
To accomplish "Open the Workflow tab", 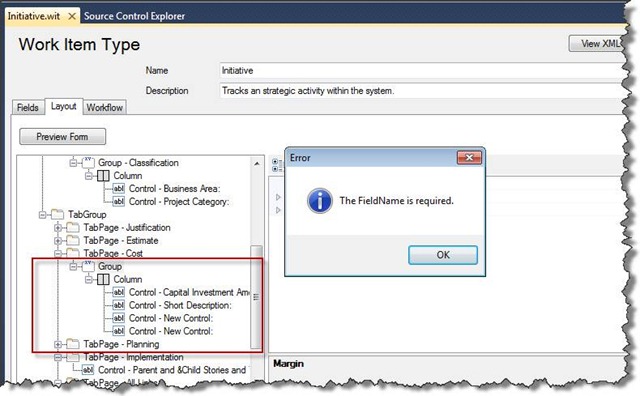I will tap(104, 107).
